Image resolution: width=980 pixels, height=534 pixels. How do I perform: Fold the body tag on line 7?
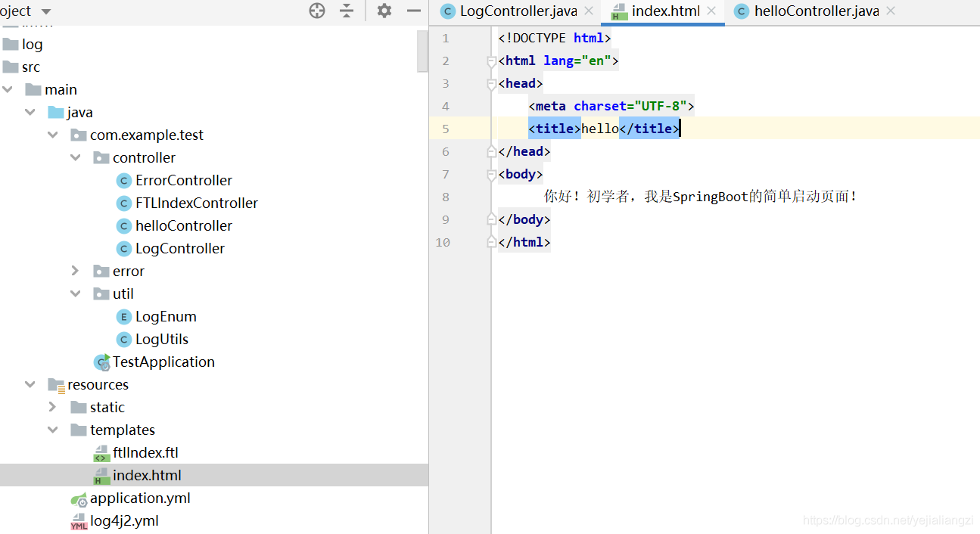click(x=491, y=175)
